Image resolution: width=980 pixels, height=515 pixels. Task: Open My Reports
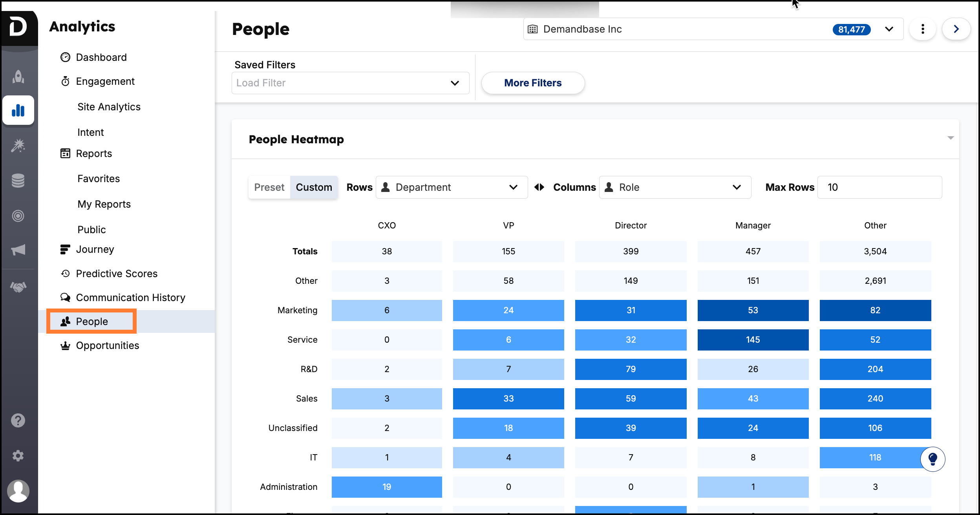click(104, 204)
